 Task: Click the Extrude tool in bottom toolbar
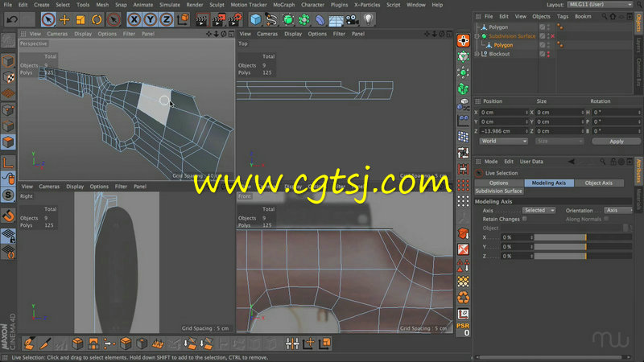click(126, 343)
